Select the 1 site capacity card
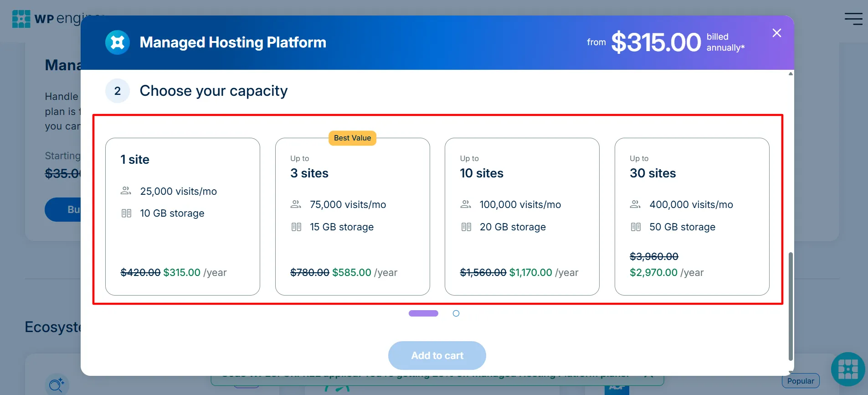This screenshot has width=868, height=395. (x=183, y=217)
